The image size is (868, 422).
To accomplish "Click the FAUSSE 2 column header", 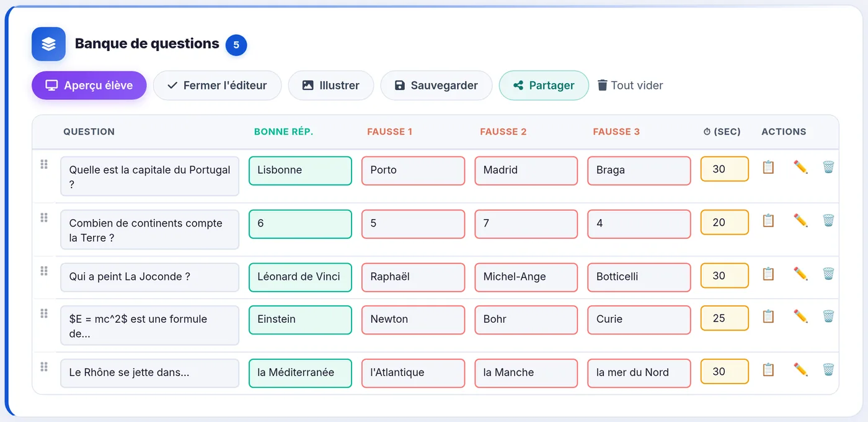I will click(503, 132).
